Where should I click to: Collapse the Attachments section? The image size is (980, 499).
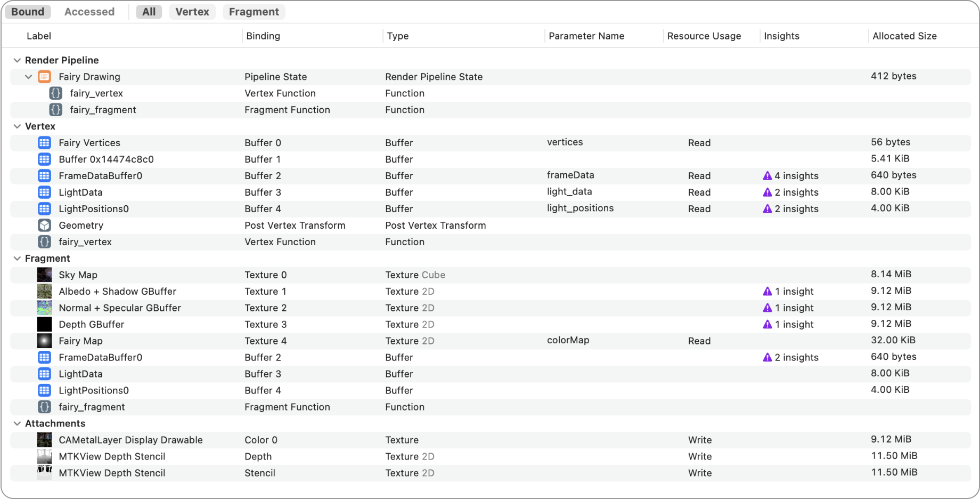(x=17, y=423)
